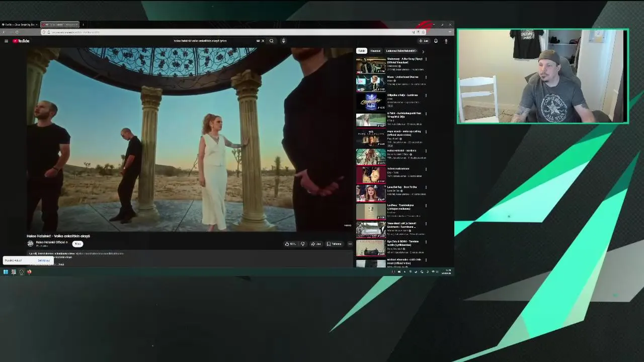Open the YouTube hamburger guide menu
The height and width of the screenshot is (362, 644).
point(6,41)
